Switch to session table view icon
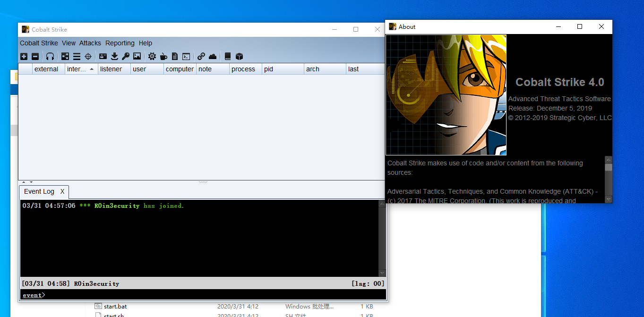Viewport: 644px width, 317px height. click(77, 57)
